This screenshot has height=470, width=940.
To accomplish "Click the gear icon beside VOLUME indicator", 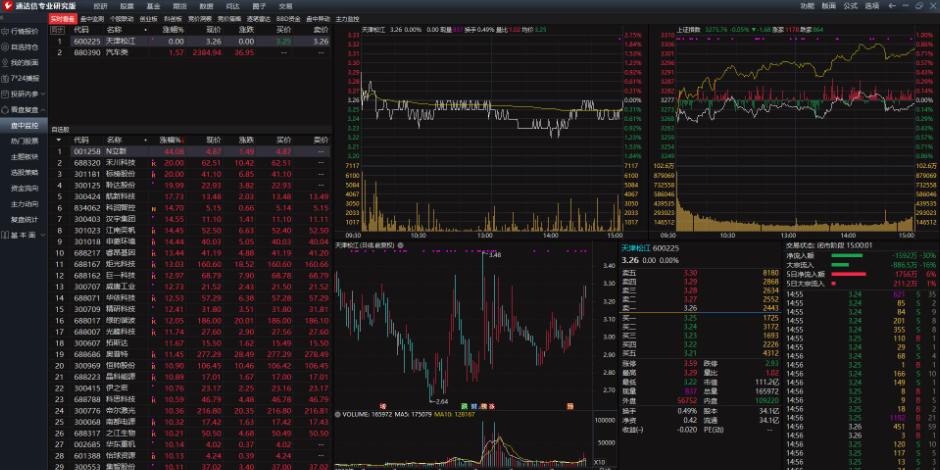I will click(x=338, y=413).
